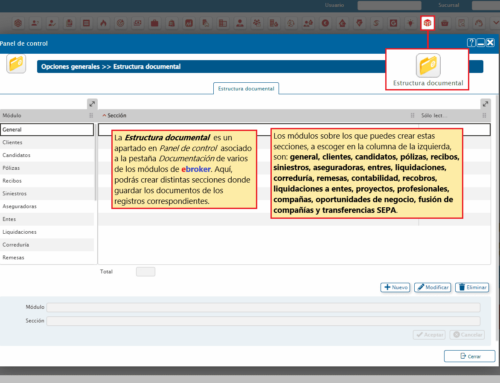Viewport: 500px width, 383px height.
Task: Click the banknote toolbar icon
Action: tap(137, 23)
